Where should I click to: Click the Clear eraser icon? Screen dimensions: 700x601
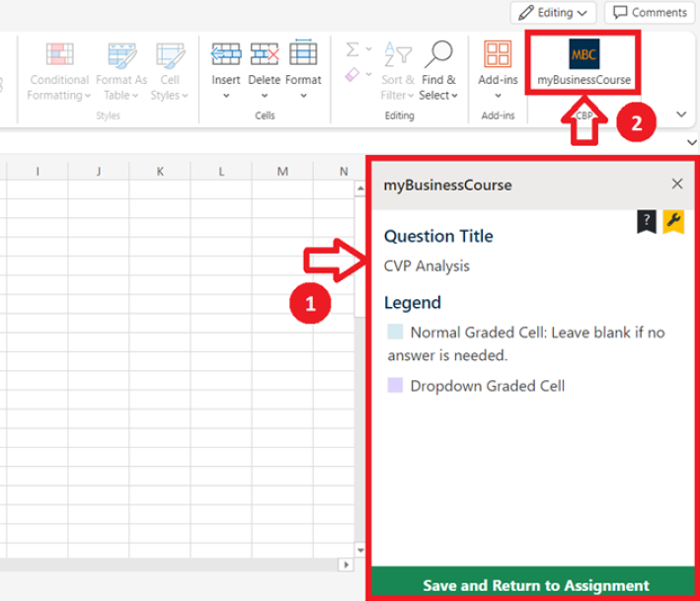coord(352,74)
